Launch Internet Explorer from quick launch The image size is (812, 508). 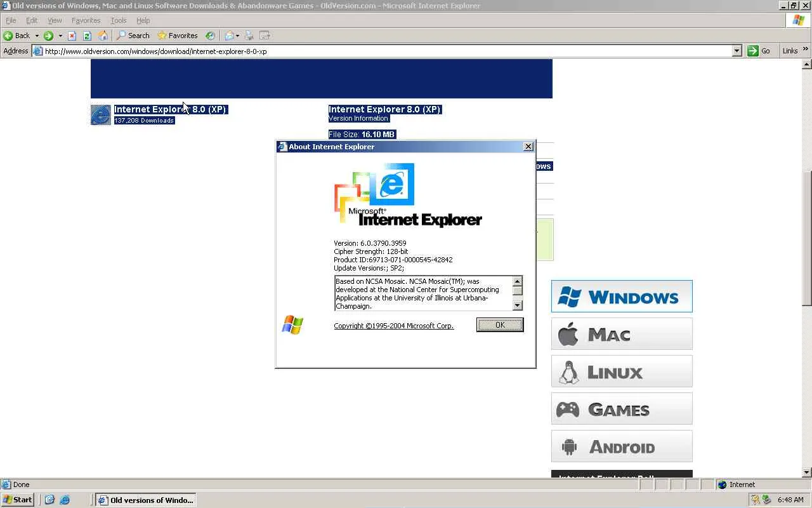tap(64, 500)
